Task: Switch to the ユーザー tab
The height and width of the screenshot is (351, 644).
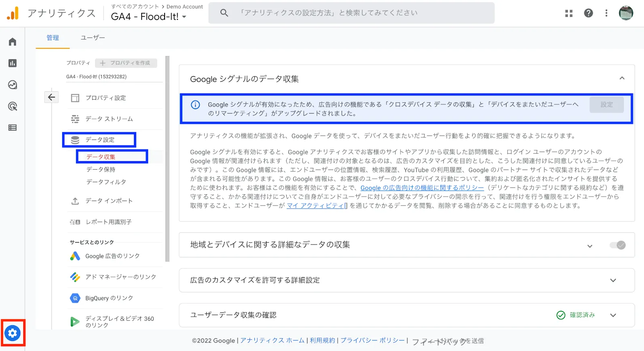Action: 93,37
